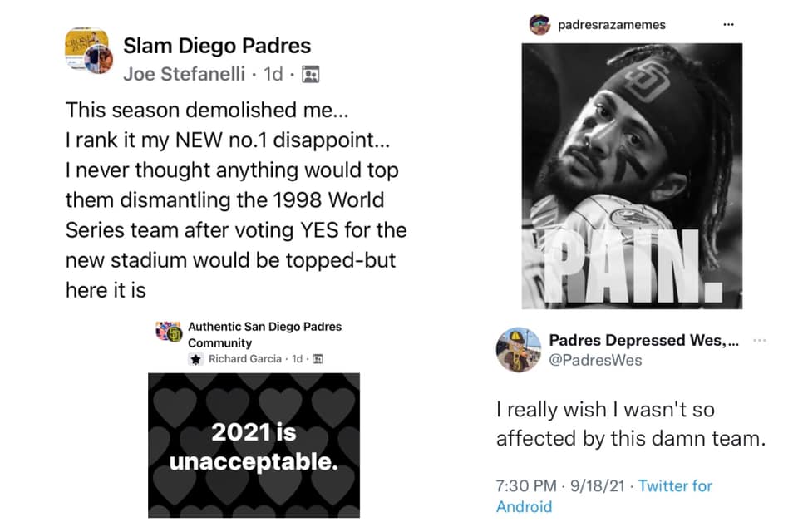Open the more options menu on the PadresWes tweet
Image resolution: width=798 pixels, height=532 pixels.
[x=759, y=341]
